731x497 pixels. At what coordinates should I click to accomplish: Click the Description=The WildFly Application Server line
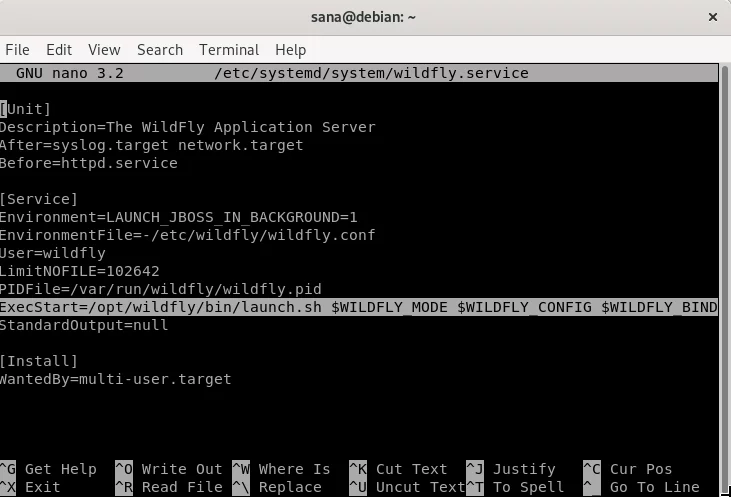[187, 127]
